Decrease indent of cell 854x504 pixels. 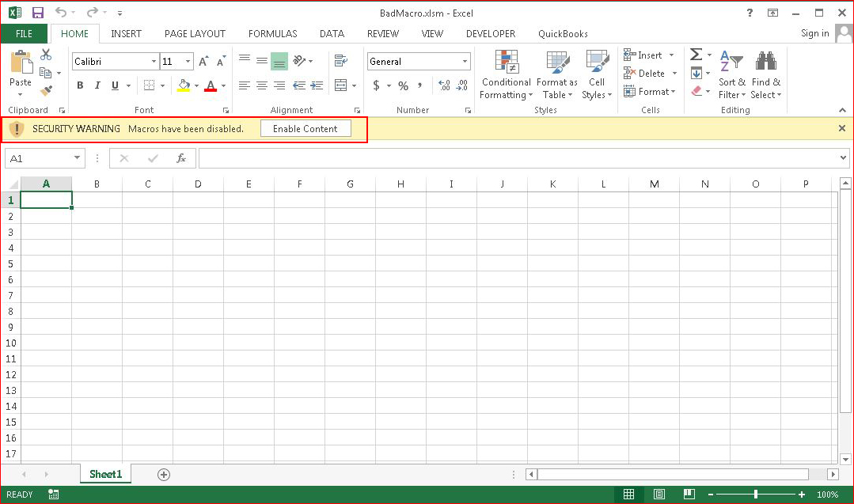[299, 85]
